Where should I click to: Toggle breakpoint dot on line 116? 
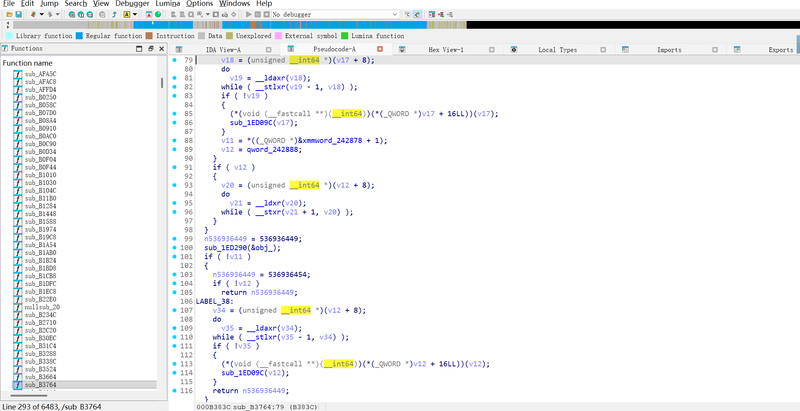pyautogui.click(x=175, y=391)
